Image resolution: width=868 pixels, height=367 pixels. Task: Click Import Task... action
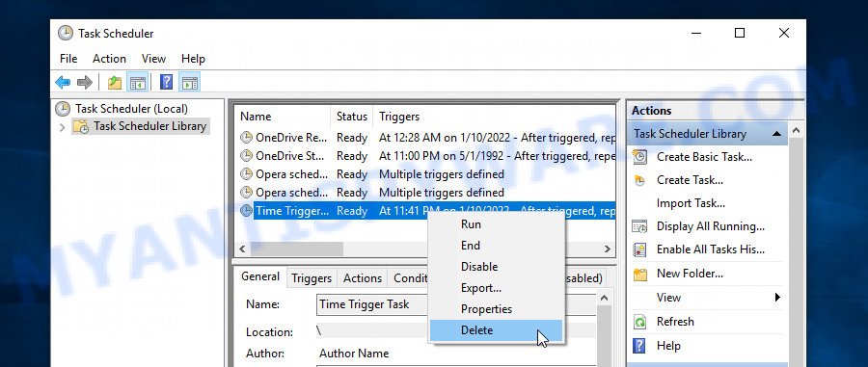(691, 203)
